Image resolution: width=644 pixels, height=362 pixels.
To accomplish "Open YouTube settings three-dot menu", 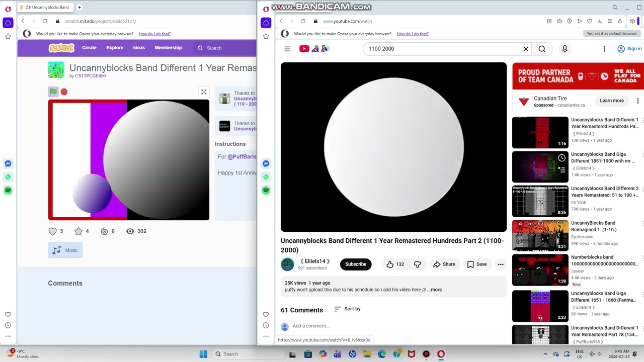I will click(x=604, y=49).
